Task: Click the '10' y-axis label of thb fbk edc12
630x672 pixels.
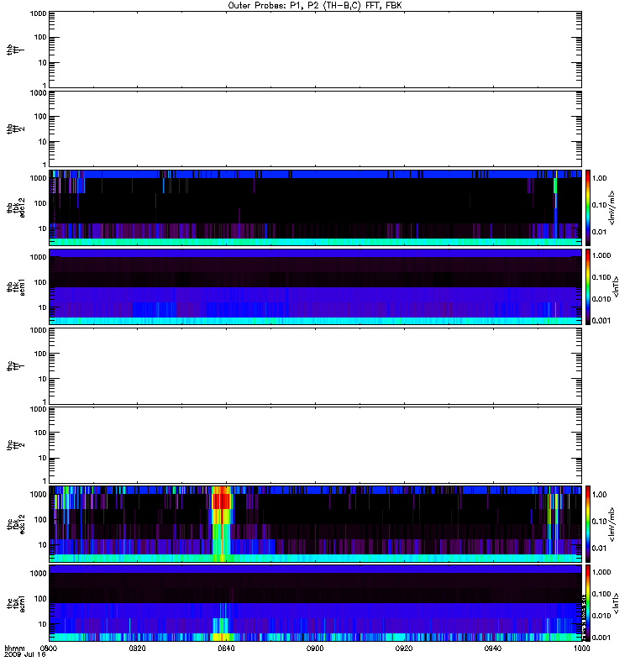Action: point(43,228)
